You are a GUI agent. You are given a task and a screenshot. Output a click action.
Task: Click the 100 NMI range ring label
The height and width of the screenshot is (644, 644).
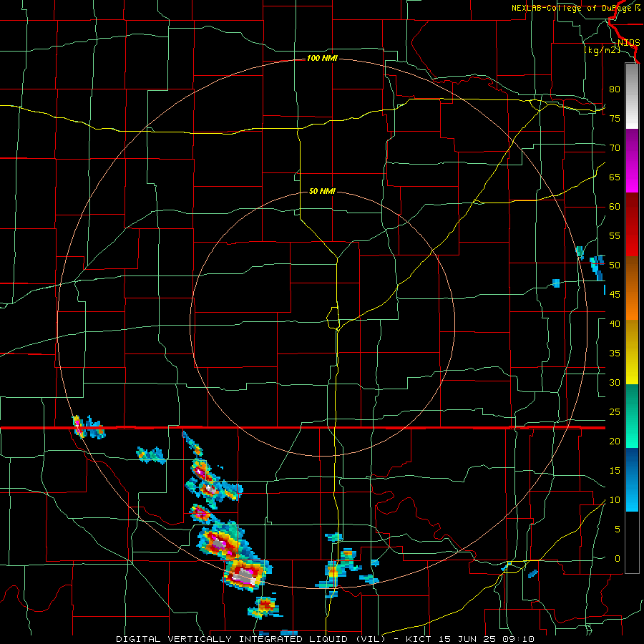tap(322, 59)
